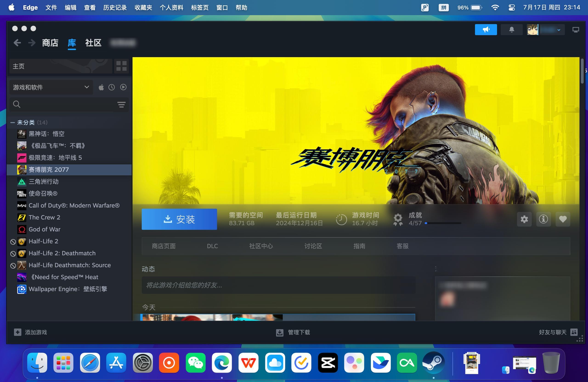
Task: Open 标签页 menu in menu bar
Action: (200, 8)
